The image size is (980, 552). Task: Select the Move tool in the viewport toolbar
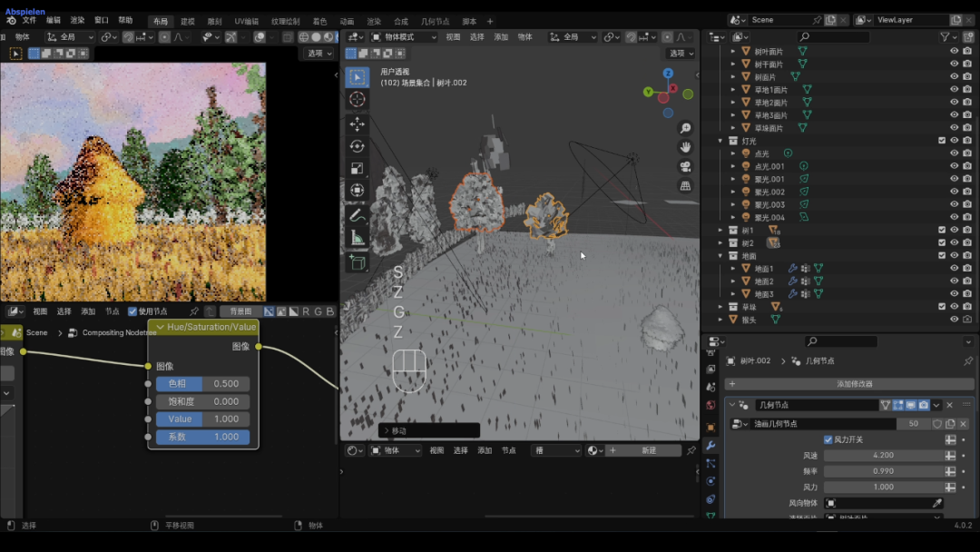click(x=358, y=124)
